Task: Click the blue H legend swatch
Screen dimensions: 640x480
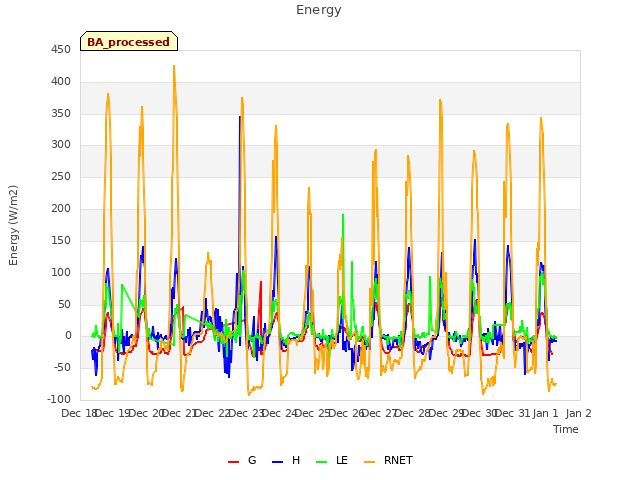Action: tap(277, 462)
